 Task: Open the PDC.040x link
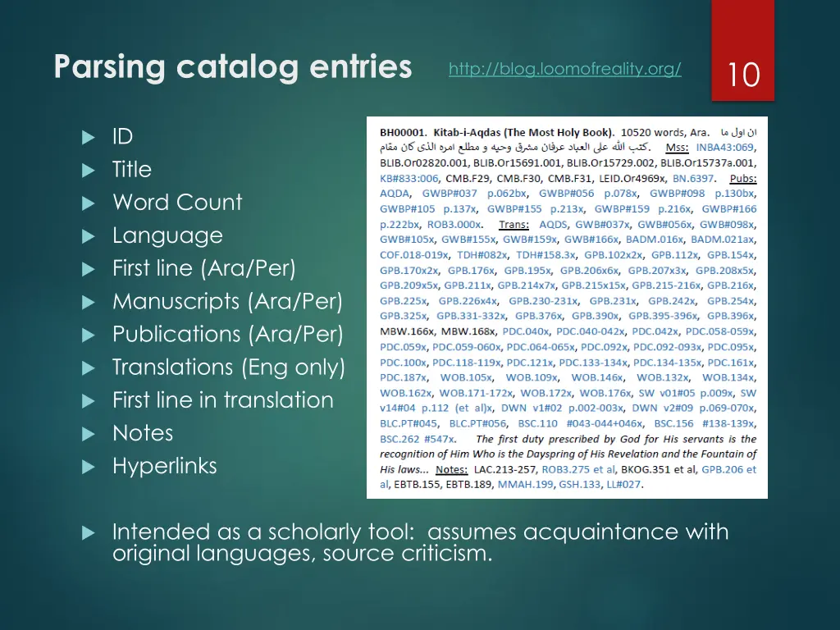click(x=526, y=332)
